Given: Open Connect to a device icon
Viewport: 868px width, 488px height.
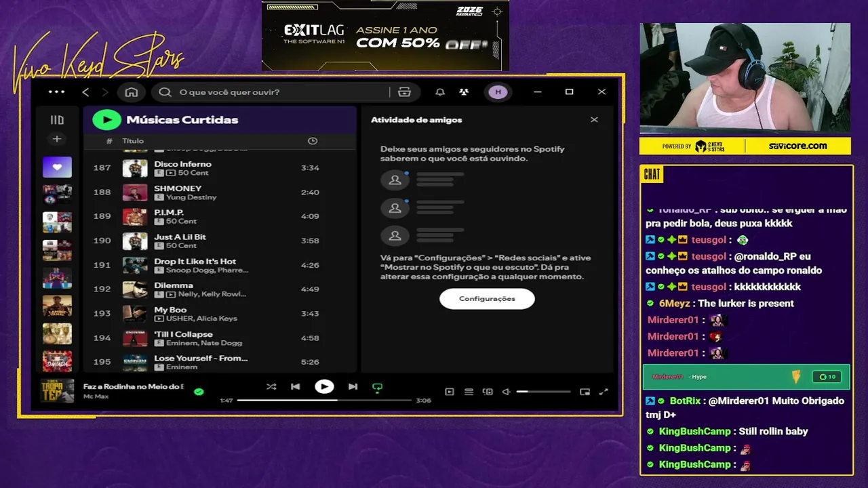Looking at the screenshot, I should tap(488, 392).
